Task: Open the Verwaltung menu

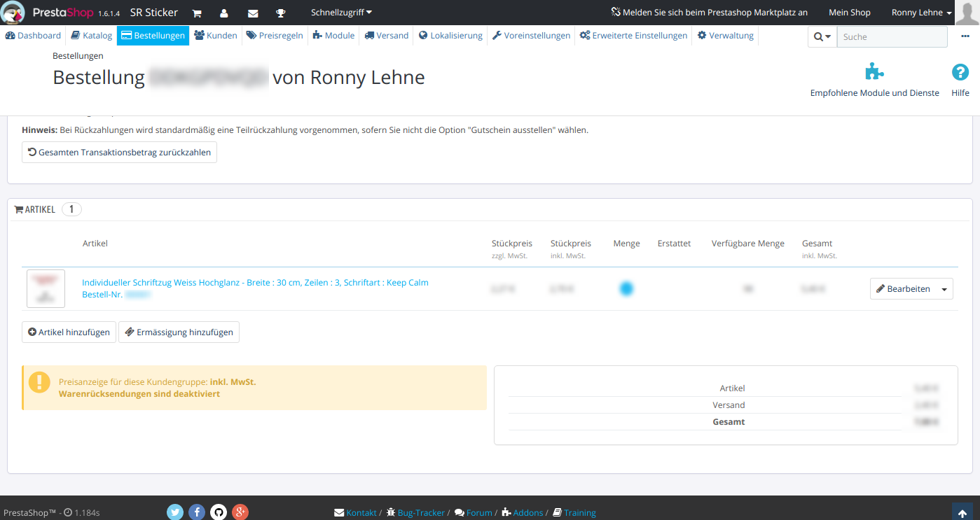Action: (x=726, y=36)
